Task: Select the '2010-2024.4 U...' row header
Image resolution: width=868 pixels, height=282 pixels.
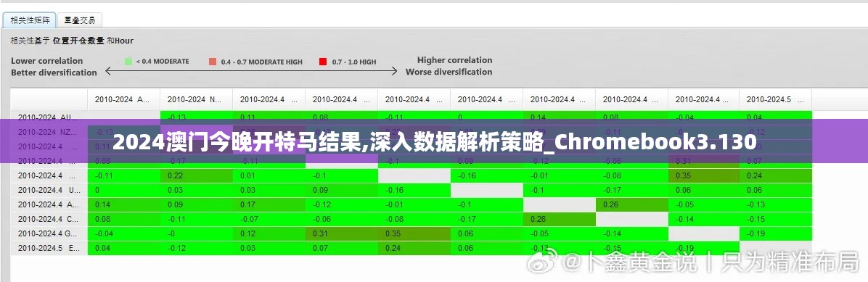Action: pyautogui.click(x=49, y=190)
